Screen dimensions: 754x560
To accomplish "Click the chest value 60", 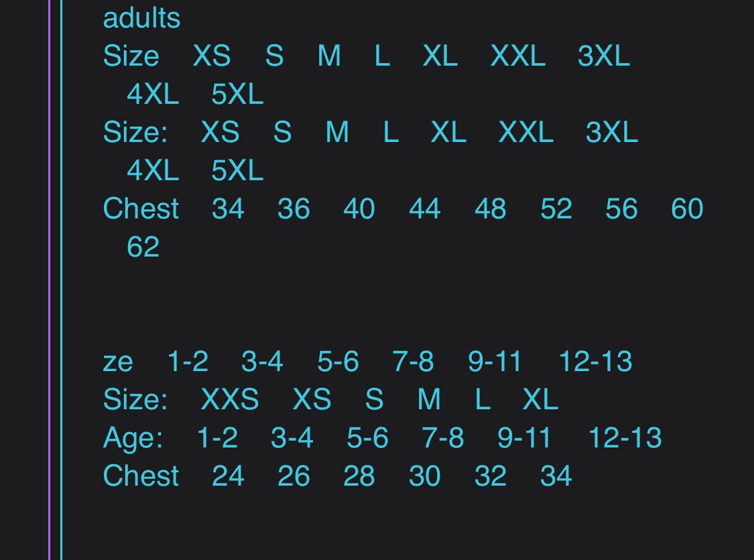I will pos(687,209).
